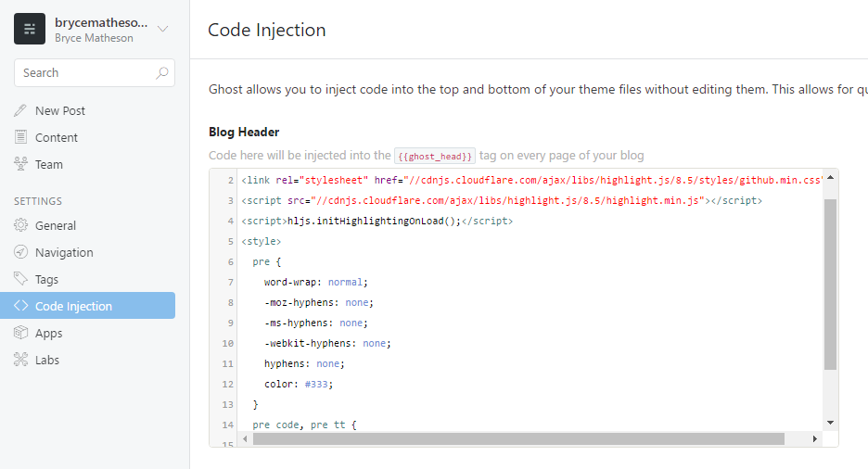Click the General gear icon
The image size is (868, 469).
[20, 225]
